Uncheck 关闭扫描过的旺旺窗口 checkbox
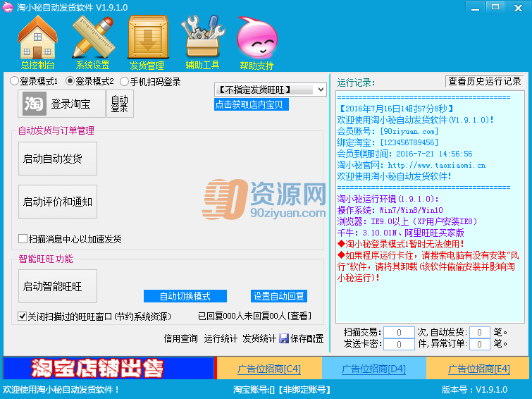Viewport: 532px width, 399px height. click(x=23, y=316)
